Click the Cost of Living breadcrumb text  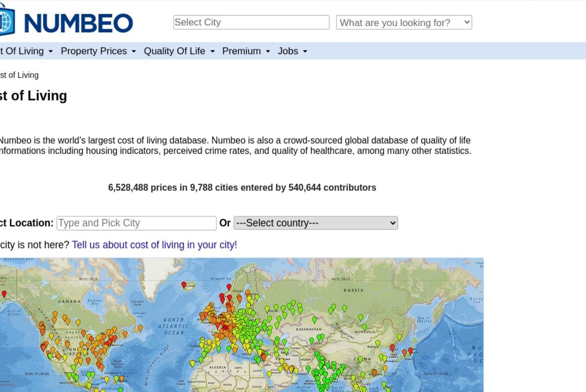pyautogui.click(x=19, y=75)
